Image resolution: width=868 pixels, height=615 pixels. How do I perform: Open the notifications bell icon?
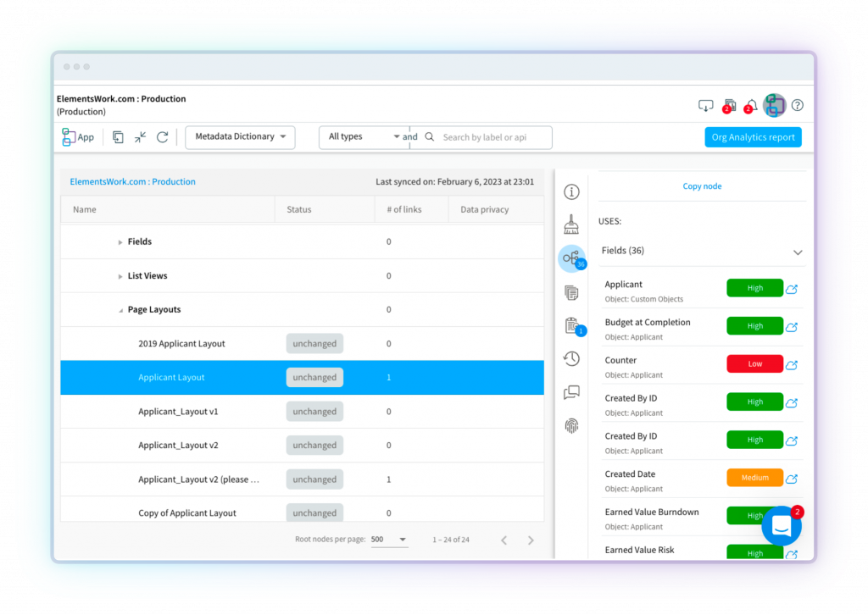[751, 105]
